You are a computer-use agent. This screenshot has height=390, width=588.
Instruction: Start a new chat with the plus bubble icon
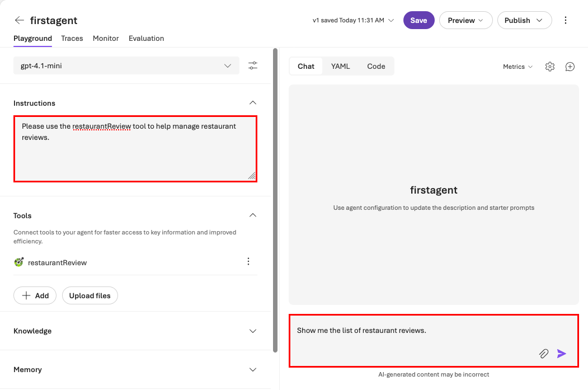point(570,66)
